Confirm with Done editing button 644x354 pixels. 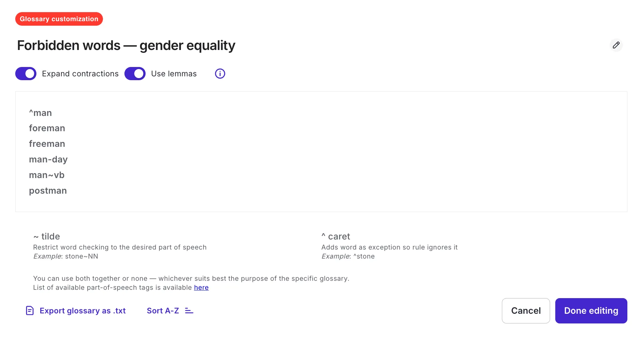tap(591, 311)
